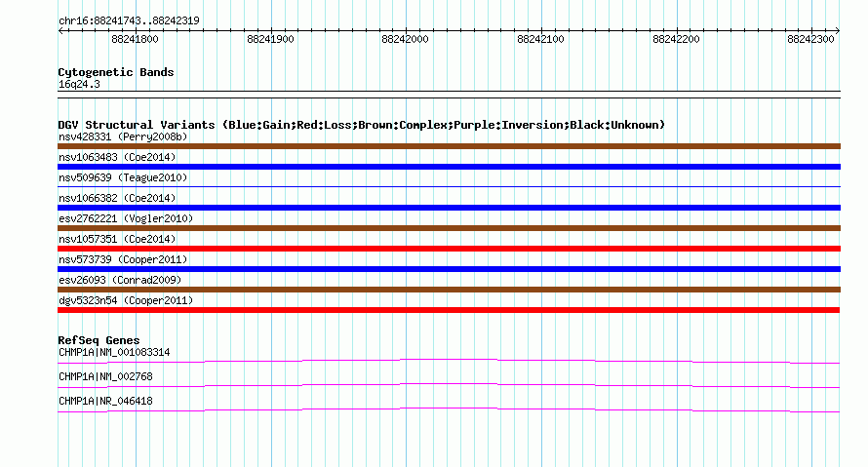Click the ruler's right end arrow
This screenshot has height=467, width=868.
[838, 31]
